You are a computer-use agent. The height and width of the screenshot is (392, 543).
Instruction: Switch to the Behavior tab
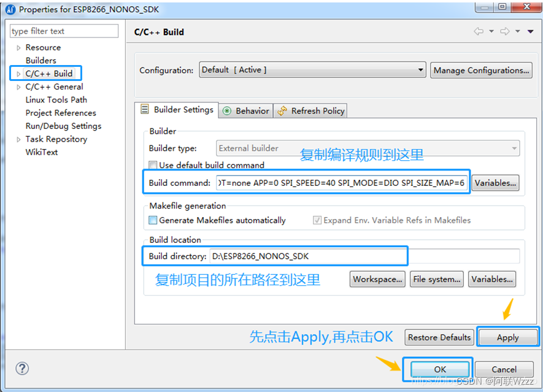tap(246, 111)
